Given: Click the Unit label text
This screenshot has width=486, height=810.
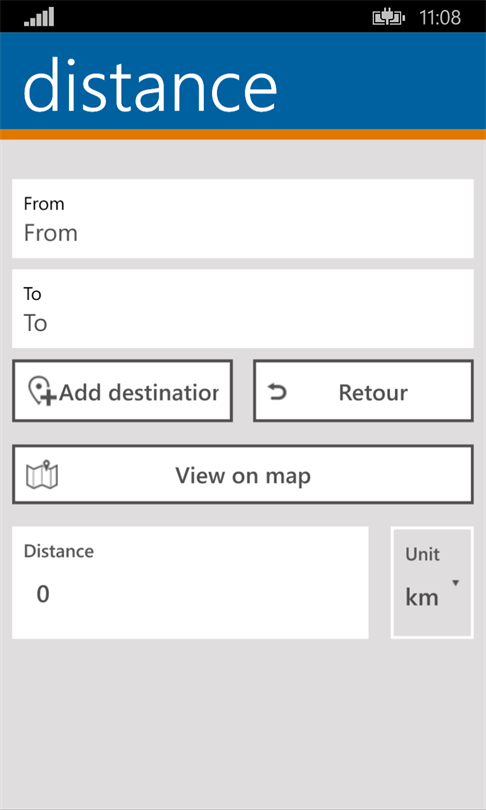Looking at the screenshot, I should (x=422, y=554).
